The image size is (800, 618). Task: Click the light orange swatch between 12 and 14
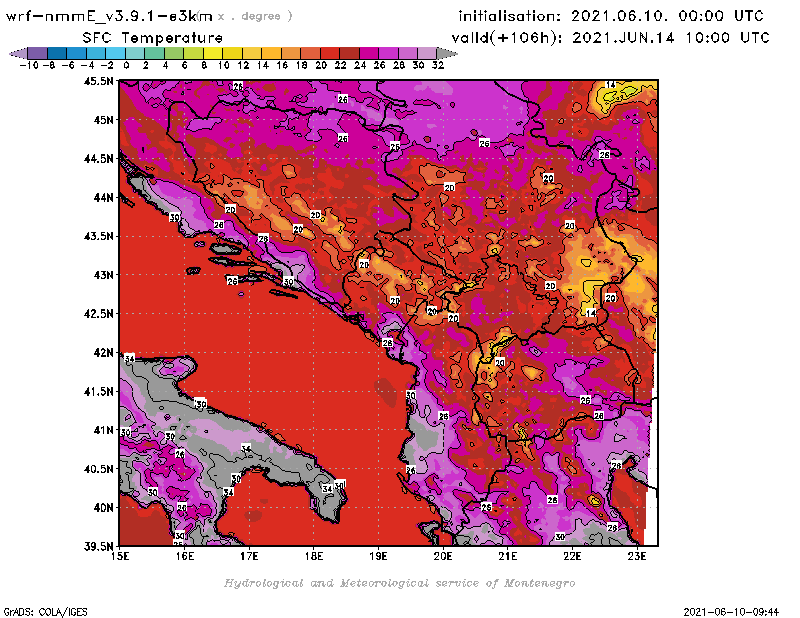pyautogui.click(x=252, y=53)
